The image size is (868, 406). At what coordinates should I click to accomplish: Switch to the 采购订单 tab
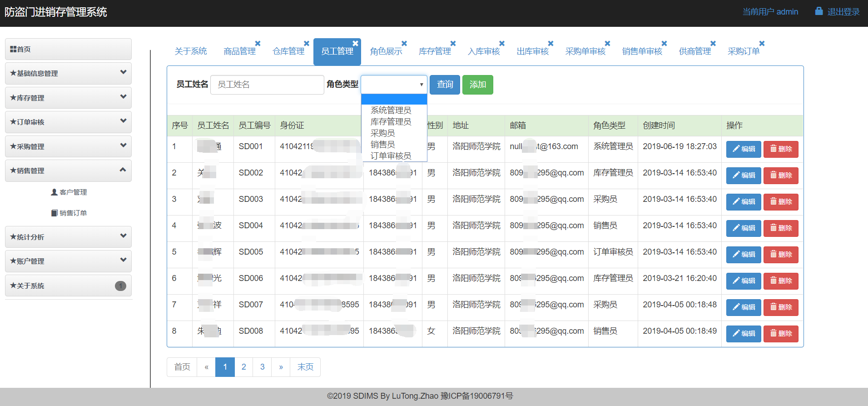[x=744, y=51]
